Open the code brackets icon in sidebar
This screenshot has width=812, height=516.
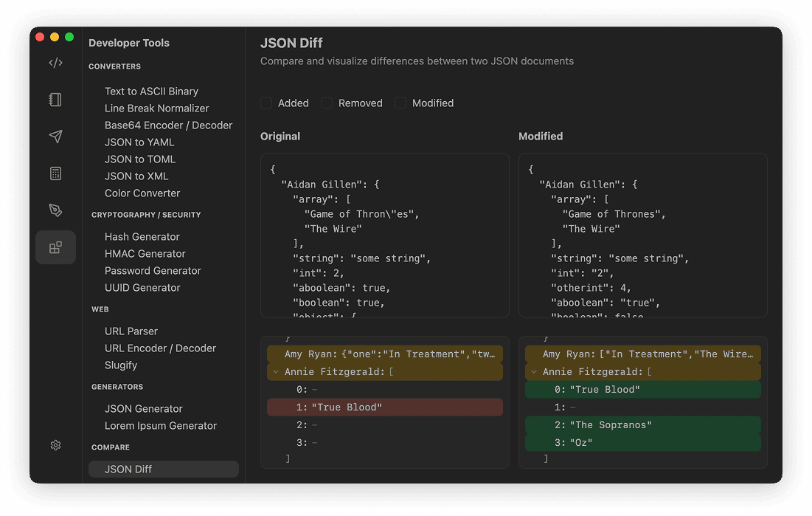[55, 63]
